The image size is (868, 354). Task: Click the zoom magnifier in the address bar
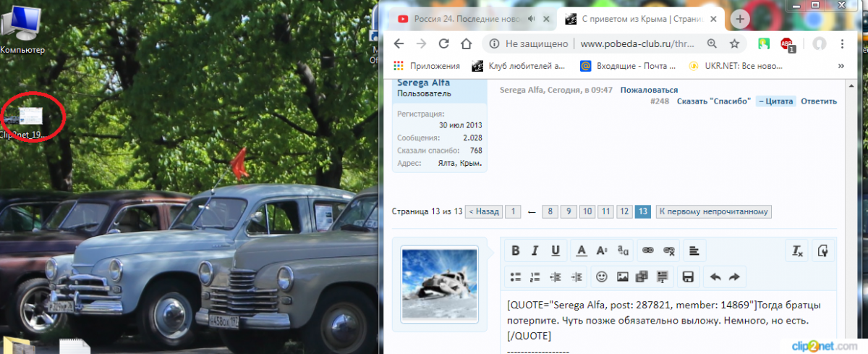pos(712,43)
